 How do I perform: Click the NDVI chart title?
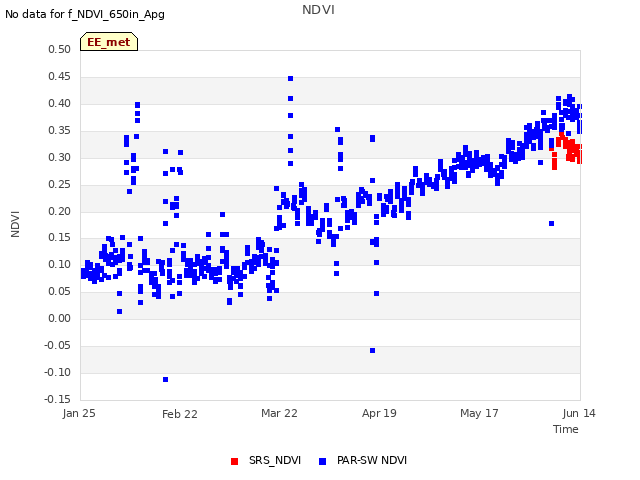click(318, 9)
